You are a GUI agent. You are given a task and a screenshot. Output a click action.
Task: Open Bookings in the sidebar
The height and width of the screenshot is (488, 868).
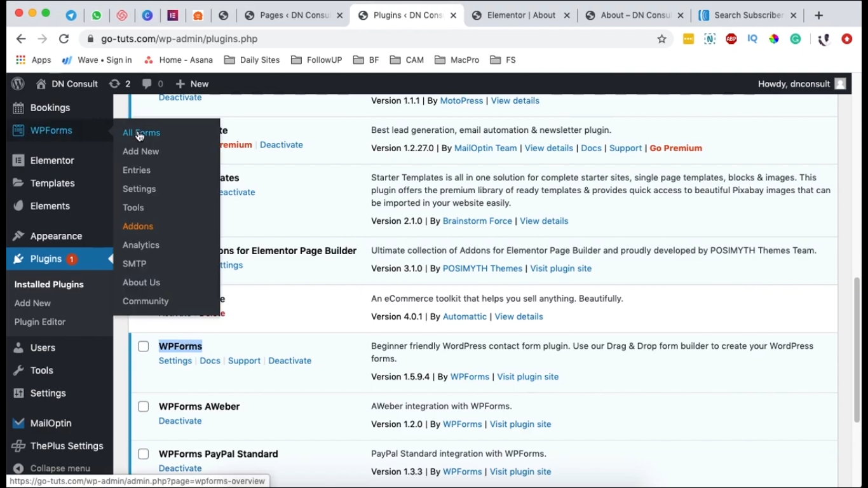click(x=50, y=107)
